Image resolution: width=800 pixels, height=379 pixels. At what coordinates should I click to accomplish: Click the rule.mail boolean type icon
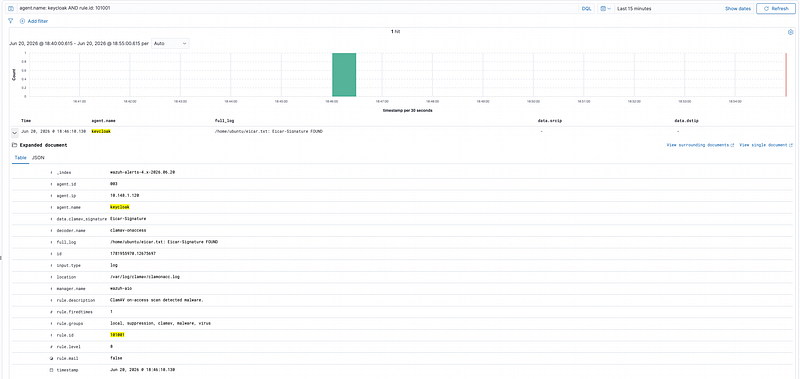51,358
